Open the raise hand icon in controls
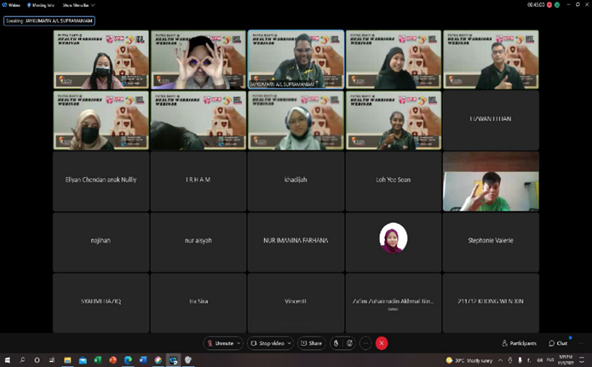The image size is (592, 367). point(336,343)
